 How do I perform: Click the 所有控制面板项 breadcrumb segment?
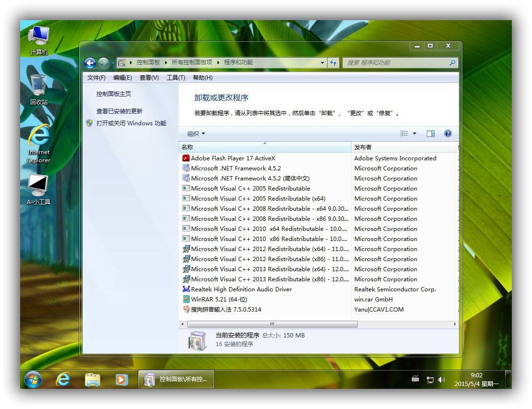(x=192, y=62)
